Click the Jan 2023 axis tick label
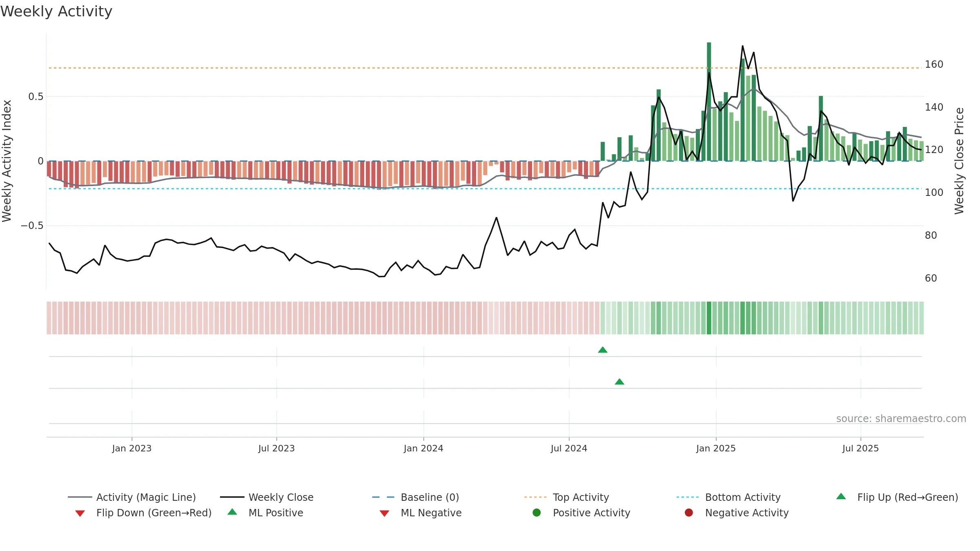Image resolution: width=980 pixels, height=551 pixels. click(x=132, y=448)
